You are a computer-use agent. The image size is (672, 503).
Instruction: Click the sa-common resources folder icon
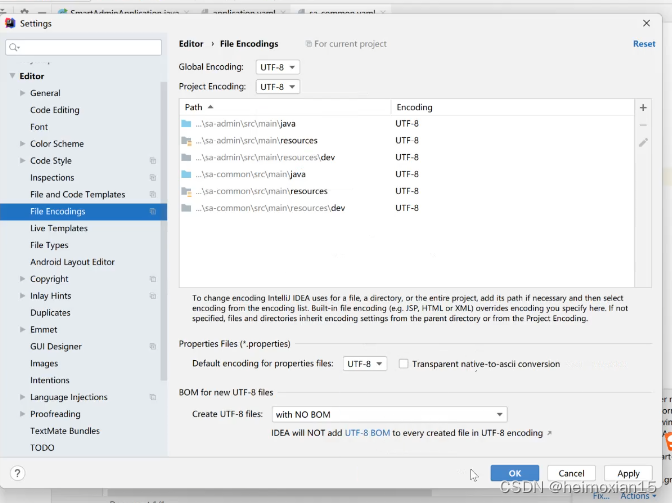[186, 191]
